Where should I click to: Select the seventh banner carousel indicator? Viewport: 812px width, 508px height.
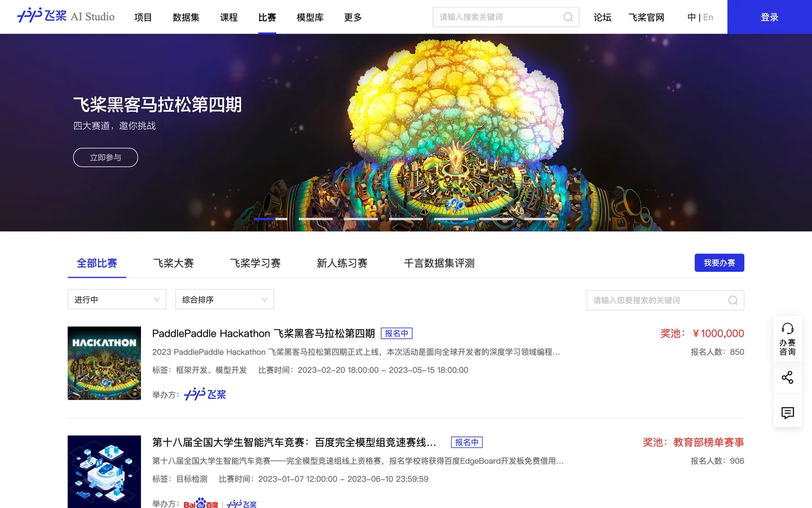[541, 218]
